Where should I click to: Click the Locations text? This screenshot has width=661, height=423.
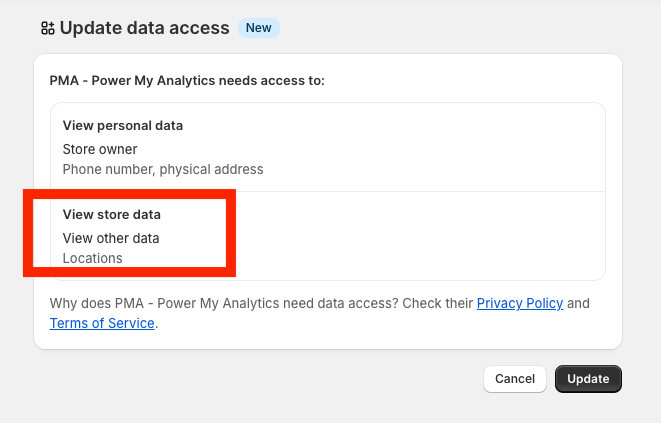tap(92, 258)
